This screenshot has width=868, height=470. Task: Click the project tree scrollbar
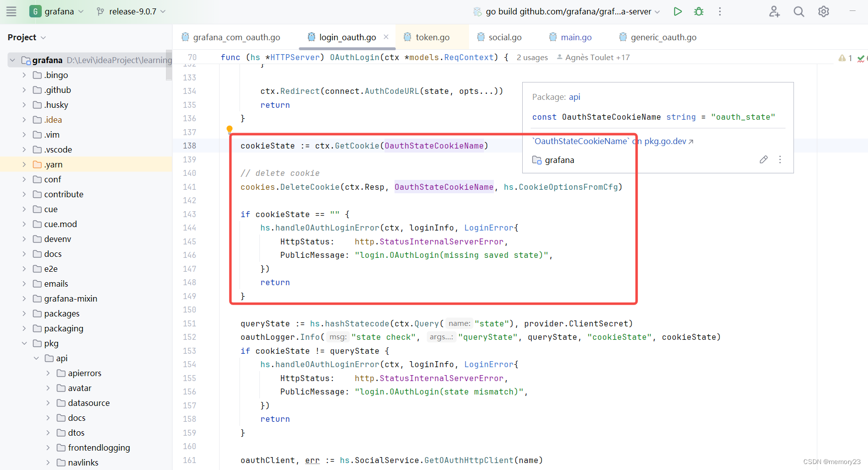[169, 66]
